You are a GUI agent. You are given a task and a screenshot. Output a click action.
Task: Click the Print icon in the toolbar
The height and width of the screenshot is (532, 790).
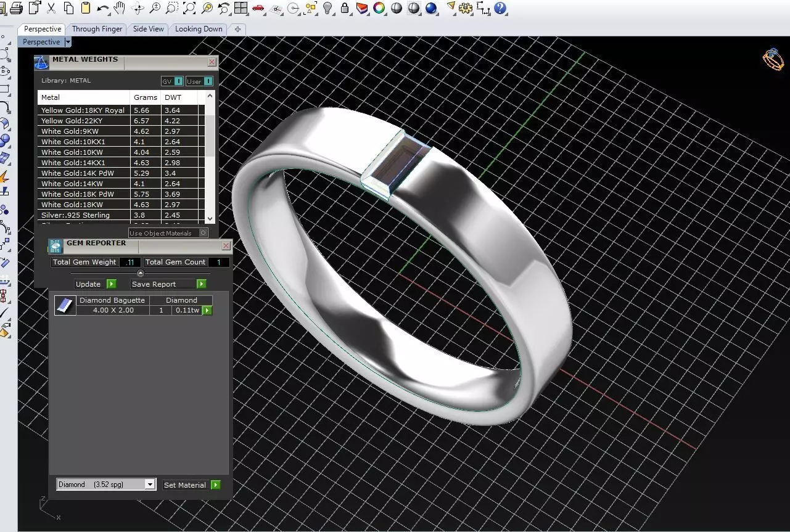point(17,8)
